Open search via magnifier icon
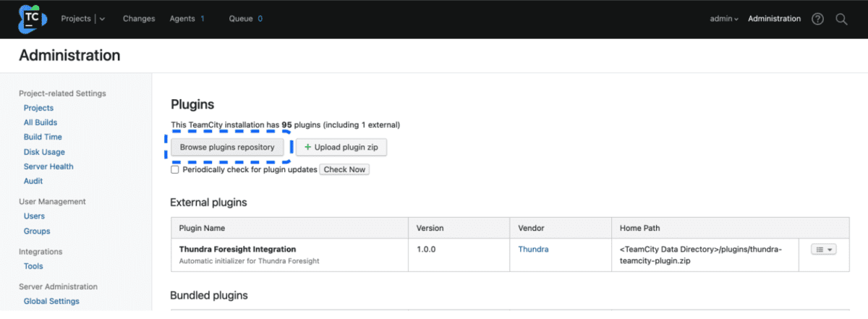 tap(841, 19)
